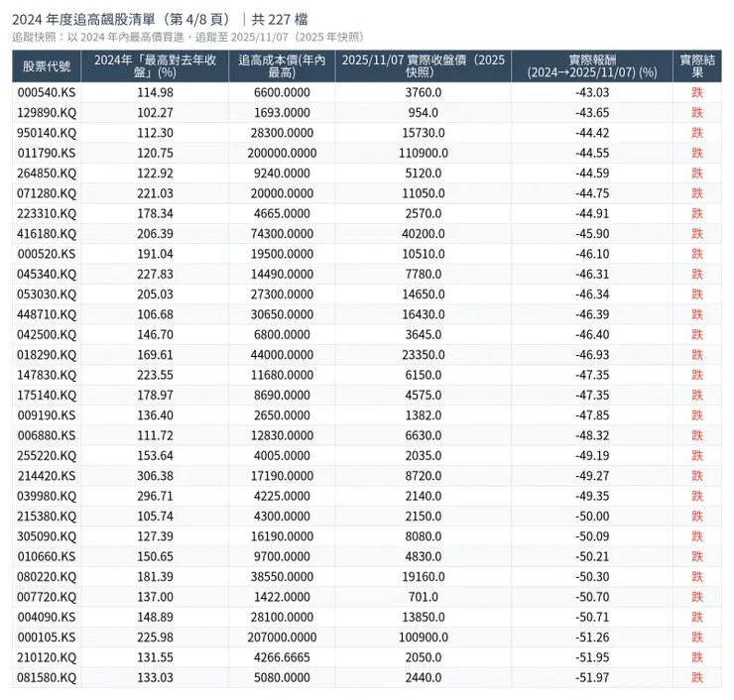Click the 2024 gain value 306.38

click(155, 476)
